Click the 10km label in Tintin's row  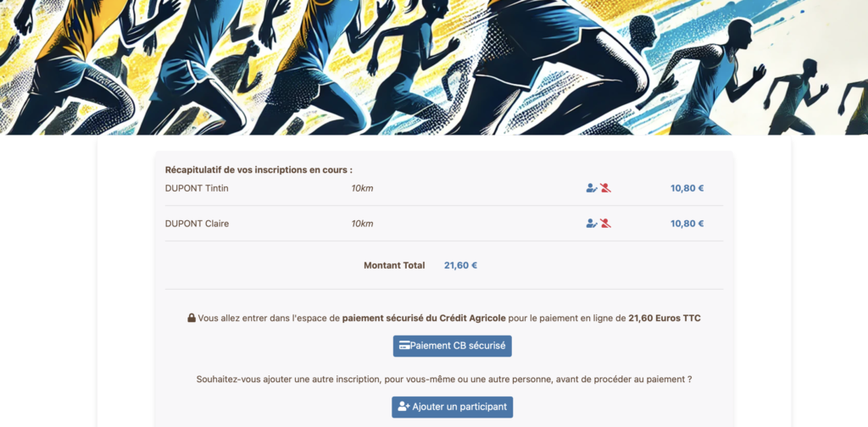coord(362,188)
